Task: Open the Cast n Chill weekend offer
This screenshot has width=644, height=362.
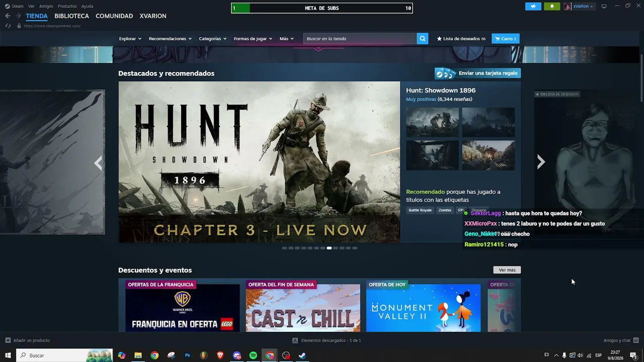Action: 303,306
